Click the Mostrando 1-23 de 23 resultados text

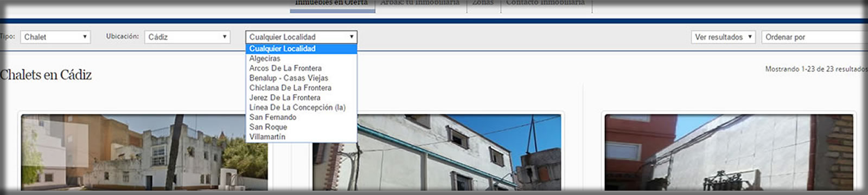pyautogui.click(x=816, y=69)
